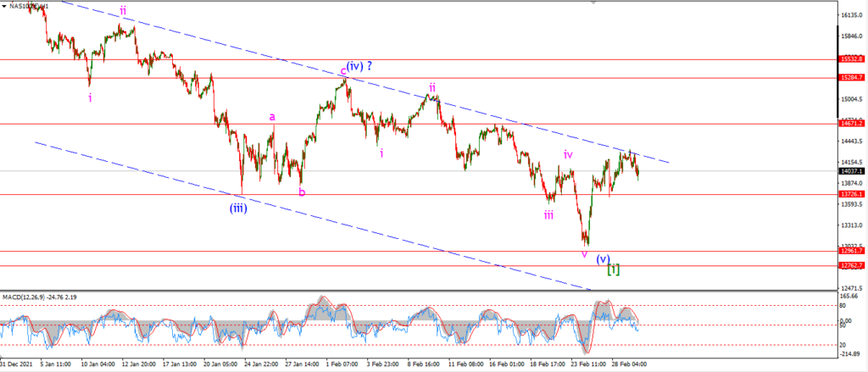Click the current price 14037.1 black tag

(x=851, y=171)
